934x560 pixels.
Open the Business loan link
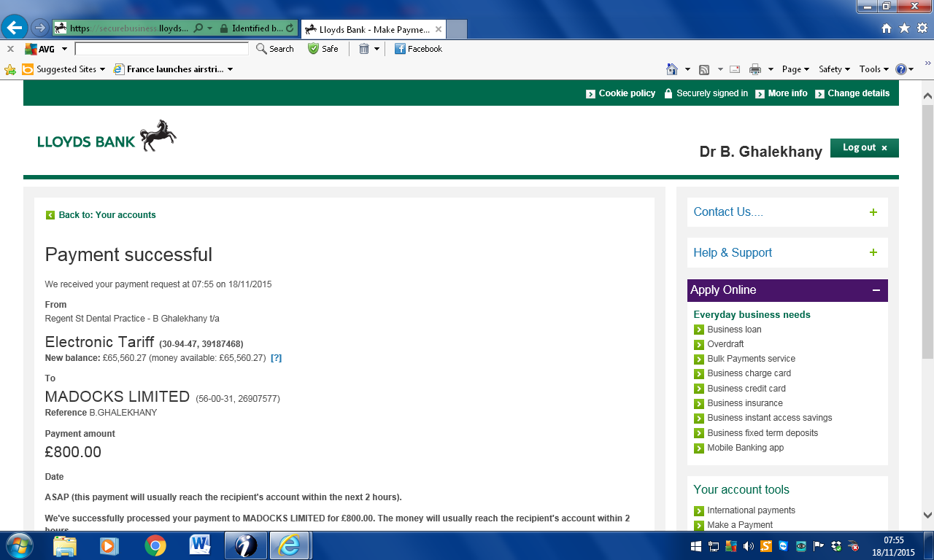pyautogui.click(x=734, y=330)
